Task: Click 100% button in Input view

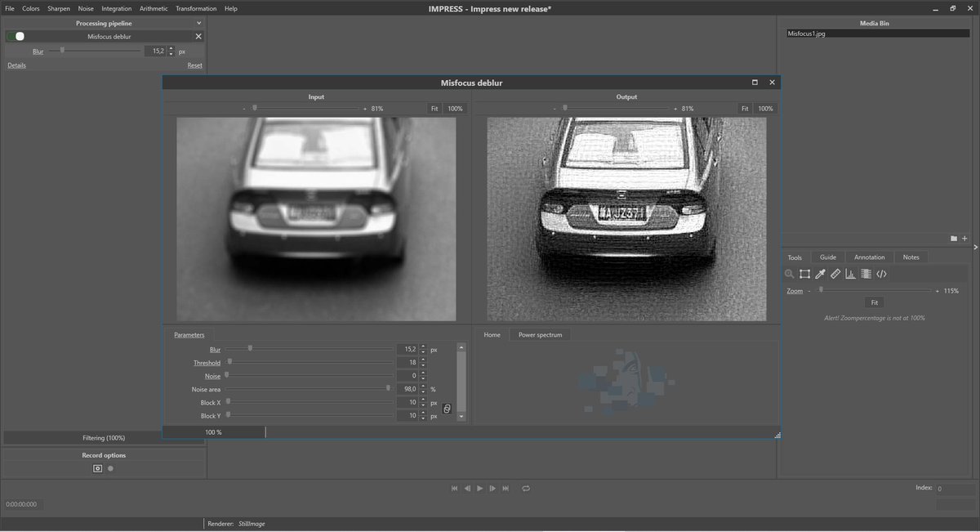Action: [x=455, y=109]
